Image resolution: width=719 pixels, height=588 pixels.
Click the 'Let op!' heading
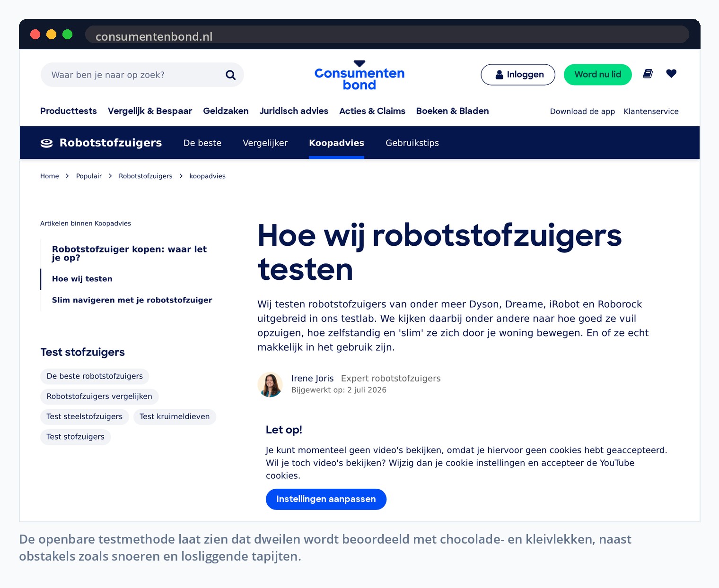pyautogui.click(x=284, y=430)
